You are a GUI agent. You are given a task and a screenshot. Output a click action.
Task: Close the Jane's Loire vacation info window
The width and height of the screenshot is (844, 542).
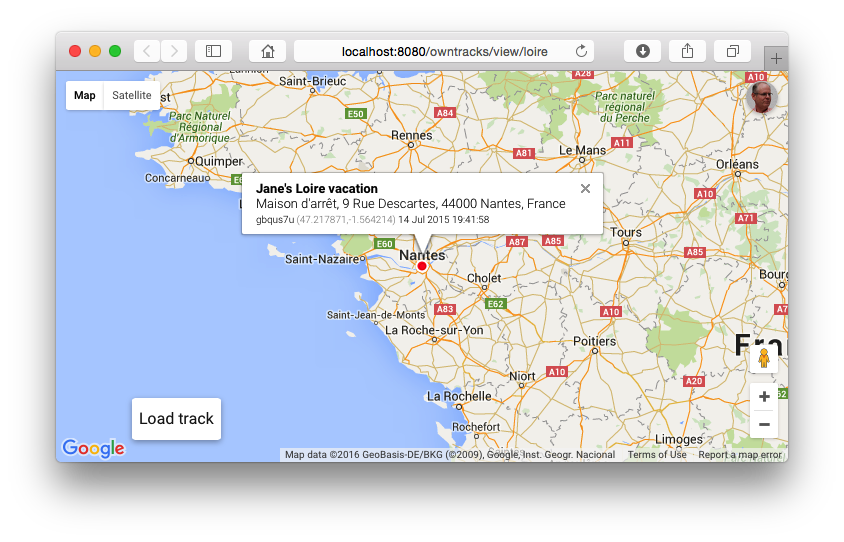click(x=585, y=188)
